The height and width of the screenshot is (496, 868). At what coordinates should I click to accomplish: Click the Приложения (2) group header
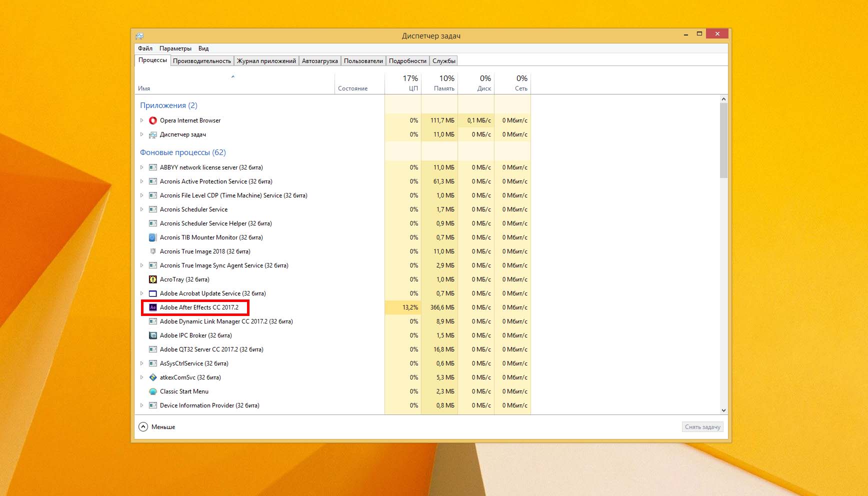(168, 105)
